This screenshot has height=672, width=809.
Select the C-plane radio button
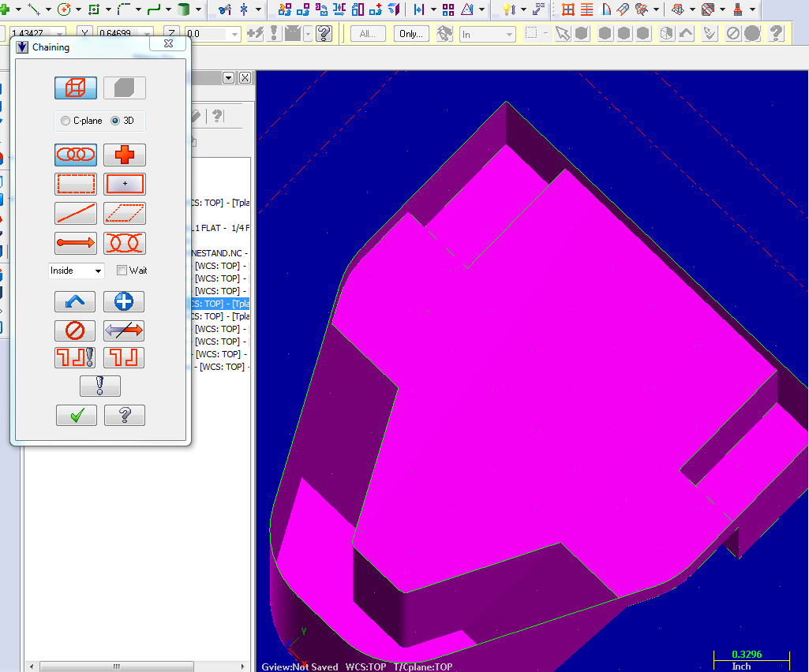click(66, 121)
